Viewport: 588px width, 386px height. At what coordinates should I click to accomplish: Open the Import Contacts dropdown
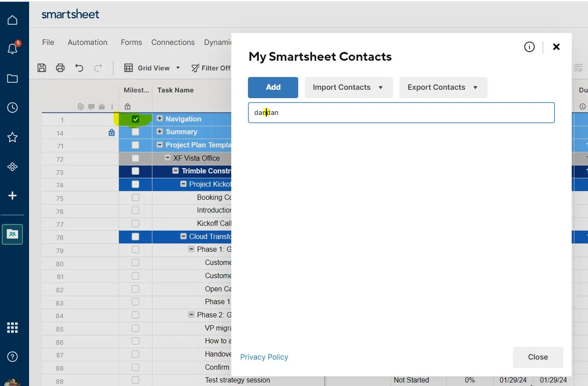(x=348, y=88)
